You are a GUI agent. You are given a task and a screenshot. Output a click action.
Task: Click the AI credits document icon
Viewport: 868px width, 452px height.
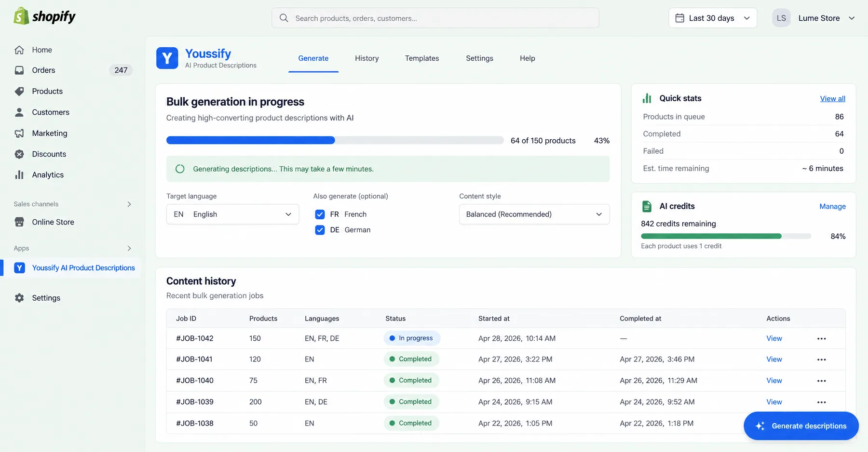[647, 206]
